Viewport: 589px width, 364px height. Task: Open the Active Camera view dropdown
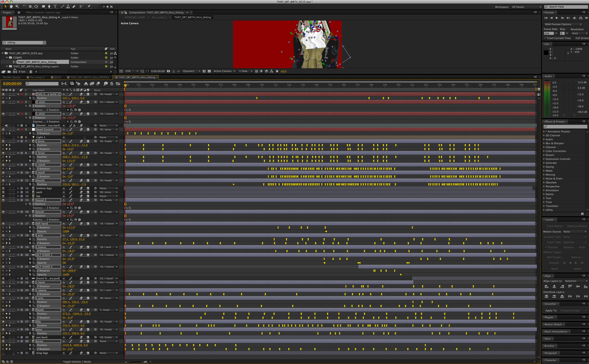coord(224,71)
